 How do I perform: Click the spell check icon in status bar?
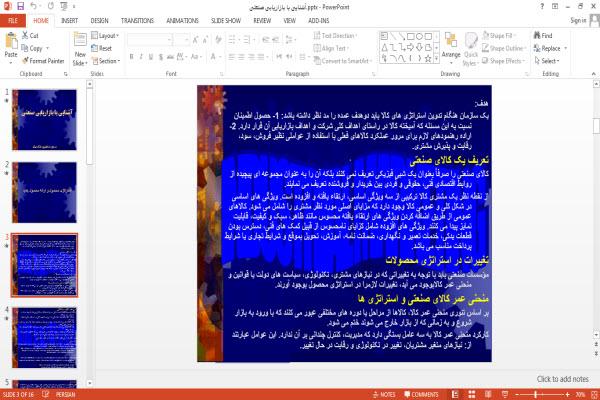tap(46, 394)
